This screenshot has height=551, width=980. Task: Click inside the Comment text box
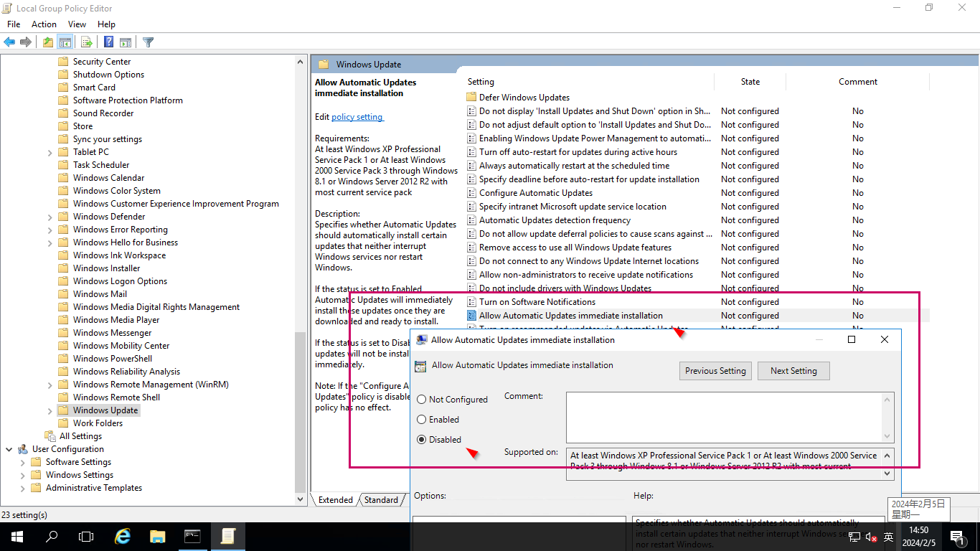(x=725, y=417)
